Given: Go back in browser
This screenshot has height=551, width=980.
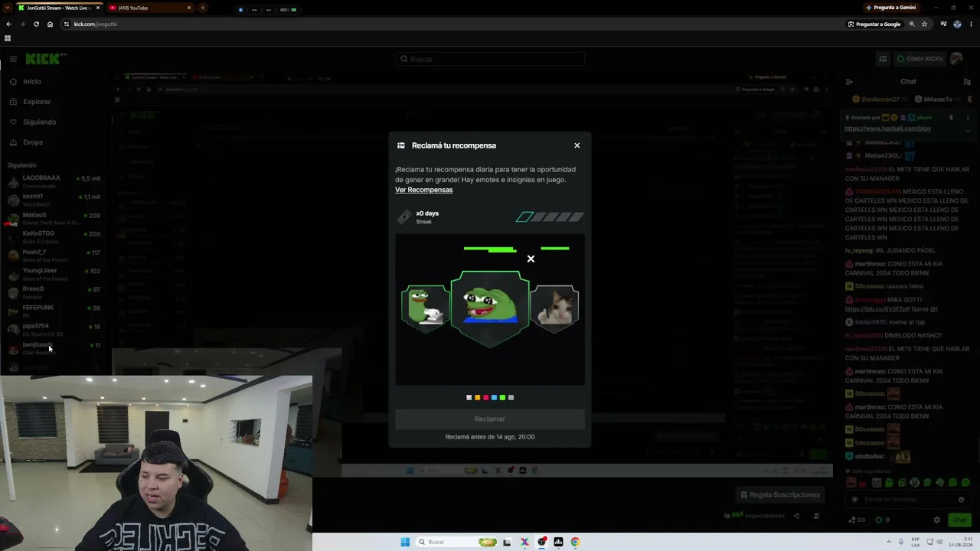Looking at the screenshot, I should coord(8,24).
